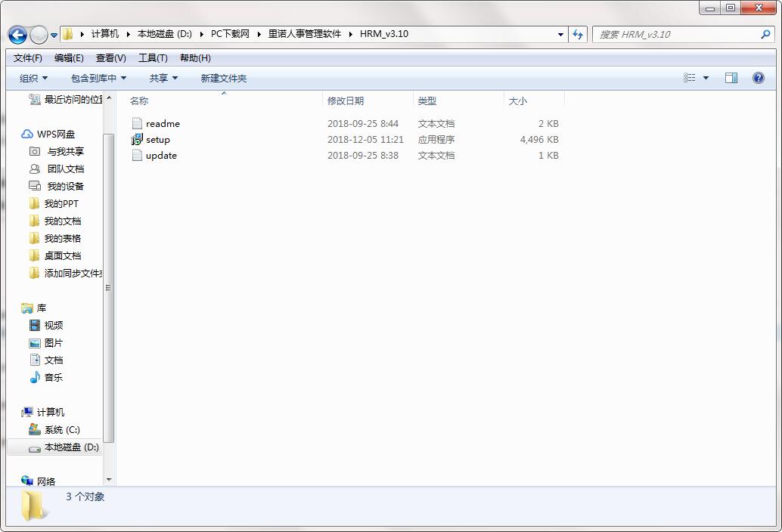Expand the 组织 dropdown
The height and width of the screenshot is (532, 782).
pos(33,78)
